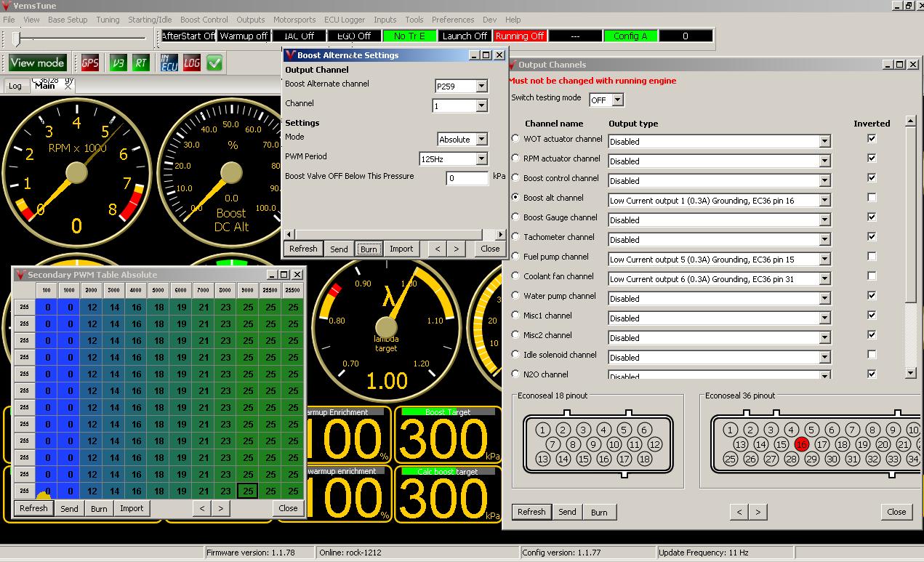
Task: Toggle Inverted checkbox for Idle solenoid channel
Action: tap(872, 354)
